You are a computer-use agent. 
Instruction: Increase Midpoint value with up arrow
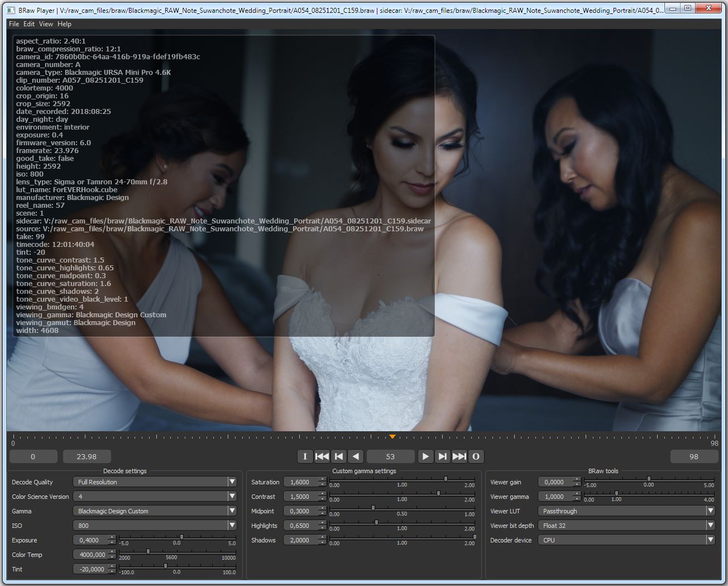click(322, 508)
